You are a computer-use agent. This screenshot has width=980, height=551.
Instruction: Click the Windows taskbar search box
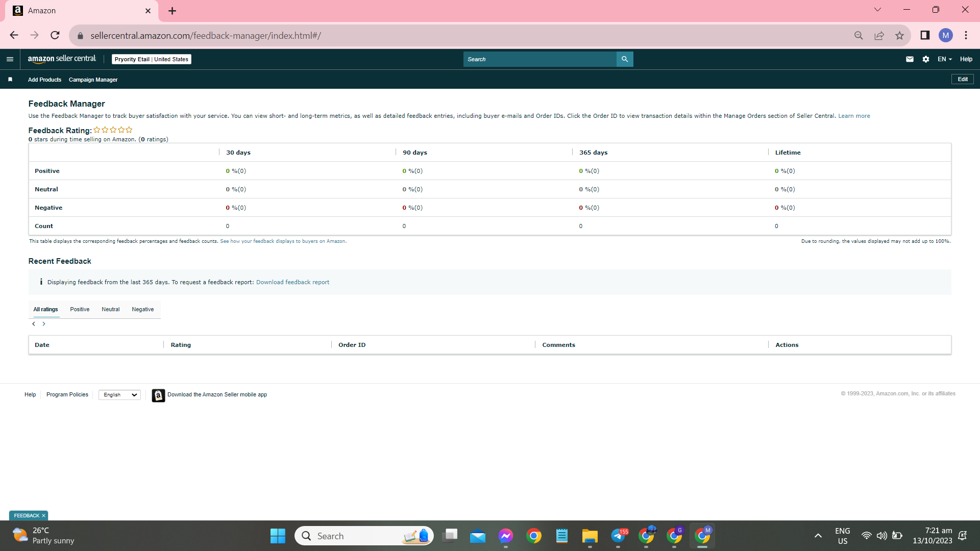coord(364,536)
